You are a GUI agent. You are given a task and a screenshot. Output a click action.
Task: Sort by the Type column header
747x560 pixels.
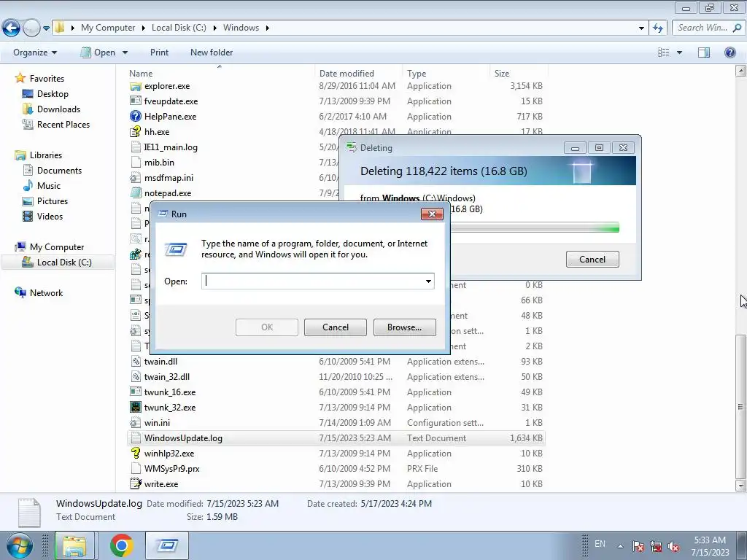[x=417, y=74]
